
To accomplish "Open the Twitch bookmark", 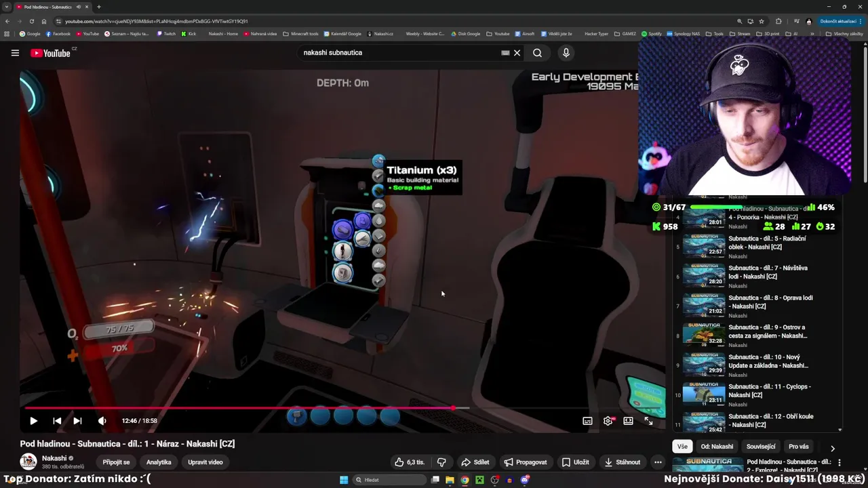I will pyautogui.click(x=166, y=33).
